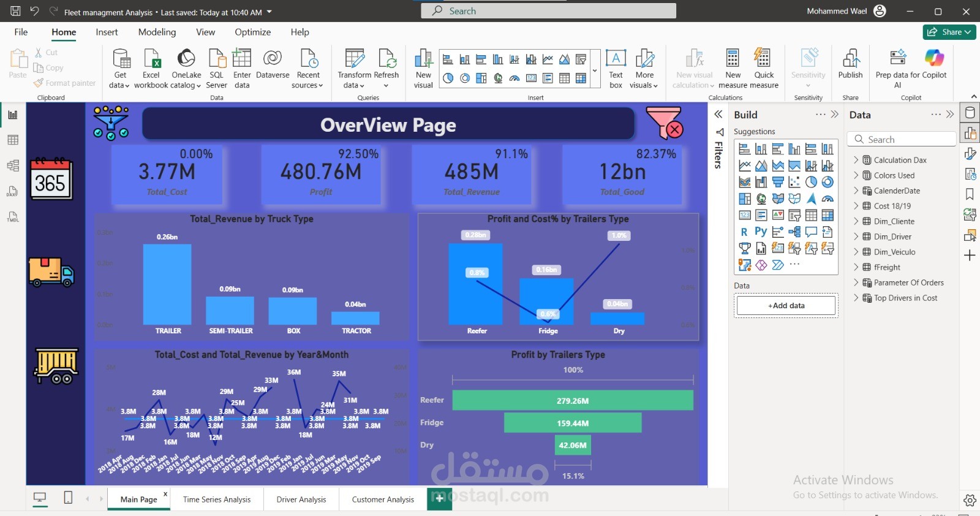
Task: Switch to Driver Analysis page tab
Action: tap(301, 499)
